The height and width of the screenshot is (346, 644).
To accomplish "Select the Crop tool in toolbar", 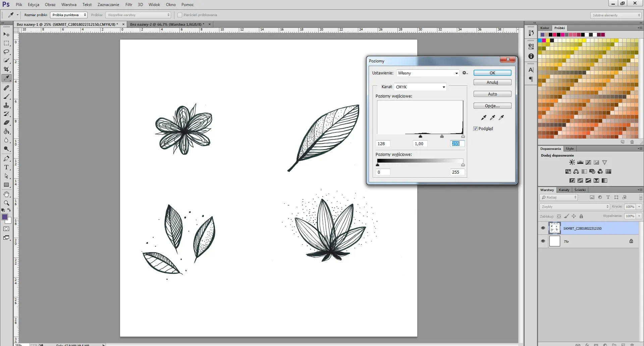I will 6,69.
